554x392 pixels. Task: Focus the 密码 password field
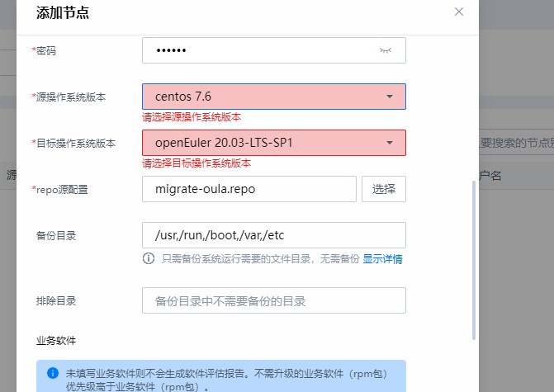(x=256, y=50)
